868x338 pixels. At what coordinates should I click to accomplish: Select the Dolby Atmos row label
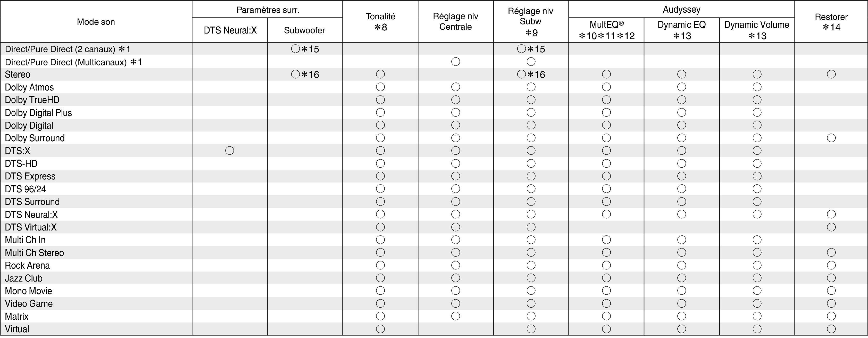point(29,87)
